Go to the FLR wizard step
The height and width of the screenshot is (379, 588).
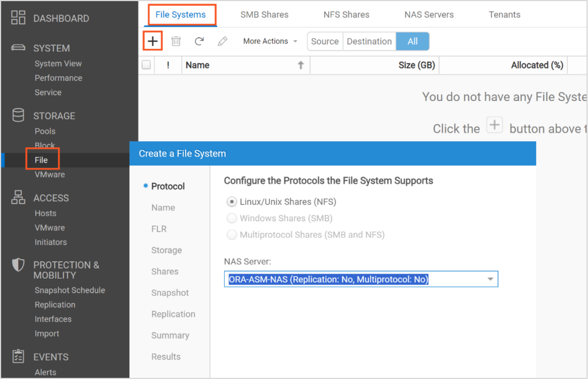159,229
